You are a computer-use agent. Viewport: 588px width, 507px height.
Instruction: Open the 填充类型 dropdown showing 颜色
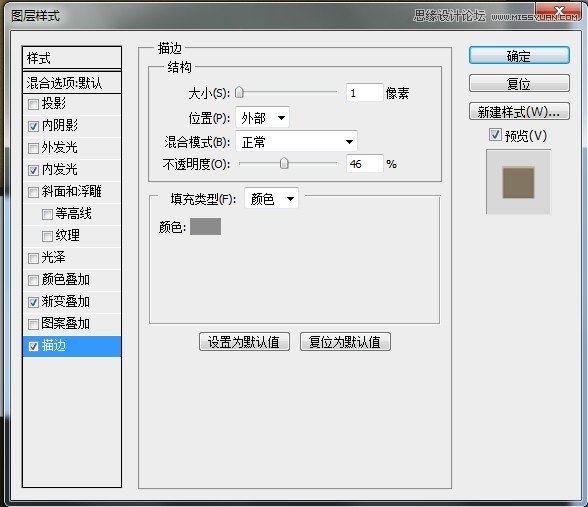pos(271,198)
